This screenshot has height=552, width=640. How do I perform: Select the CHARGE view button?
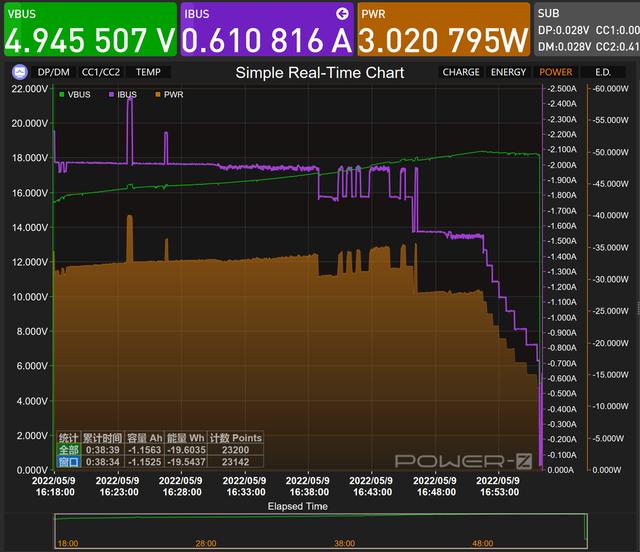[x=461, y=72]
